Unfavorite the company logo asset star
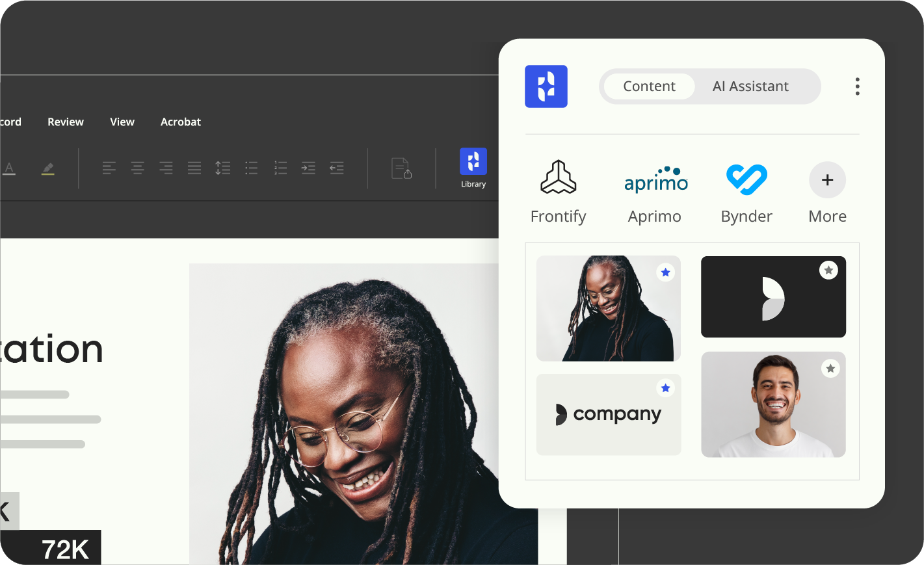 click(x=665, y=388)
